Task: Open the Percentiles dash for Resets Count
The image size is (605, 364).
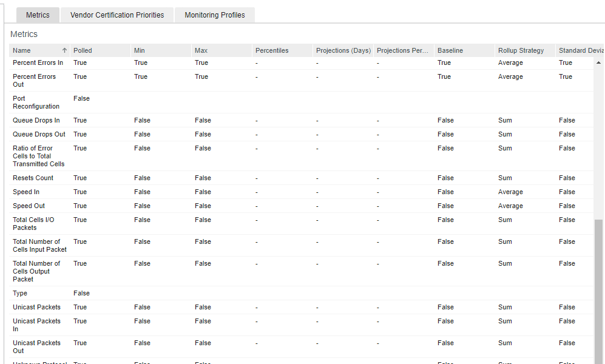Action: tap(256, 178)
